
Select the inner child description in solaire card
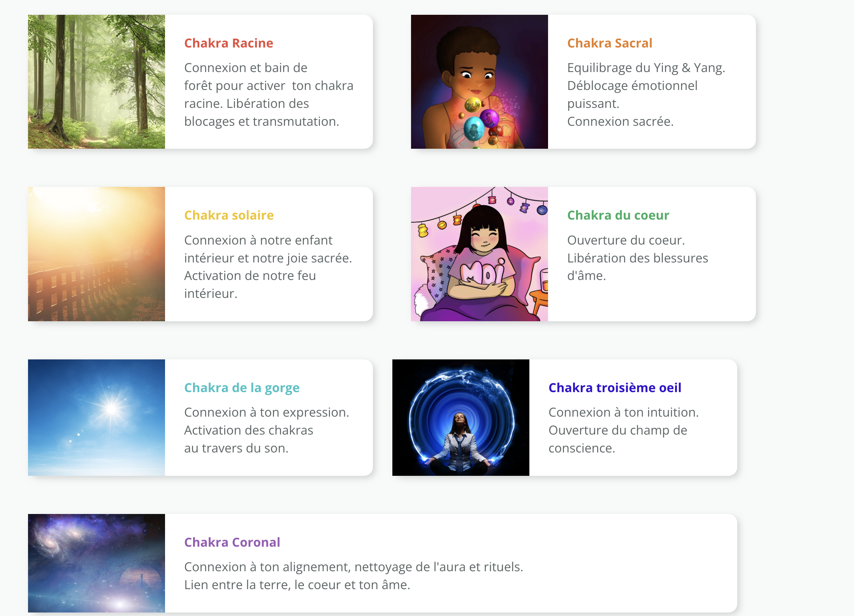point(268,267)
